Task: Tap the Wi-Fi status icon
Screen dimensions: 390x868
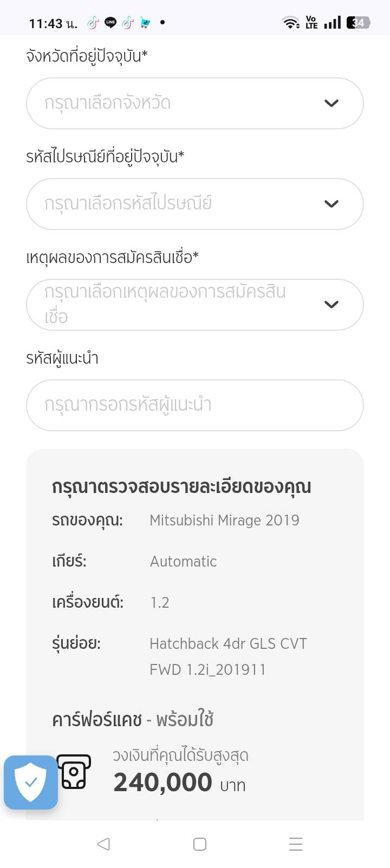Action: [291, 23]
